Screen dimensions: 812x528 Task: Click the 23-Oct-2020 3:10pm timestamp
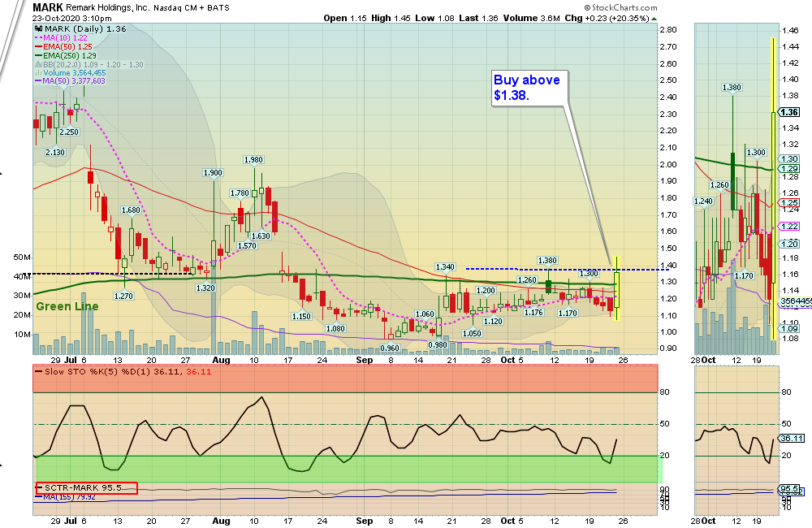click(x=72, y=18)
